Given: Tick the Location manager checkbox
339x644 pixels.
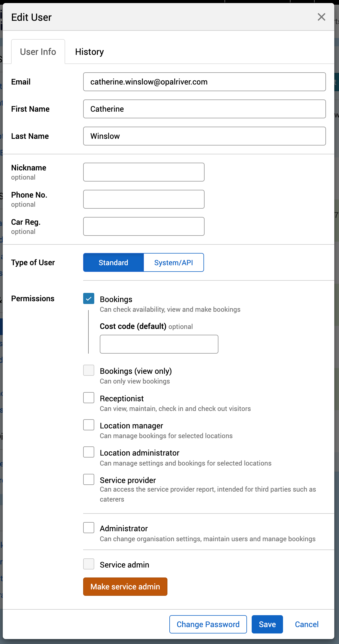Looking at the screenshot, I should (89, 425).
